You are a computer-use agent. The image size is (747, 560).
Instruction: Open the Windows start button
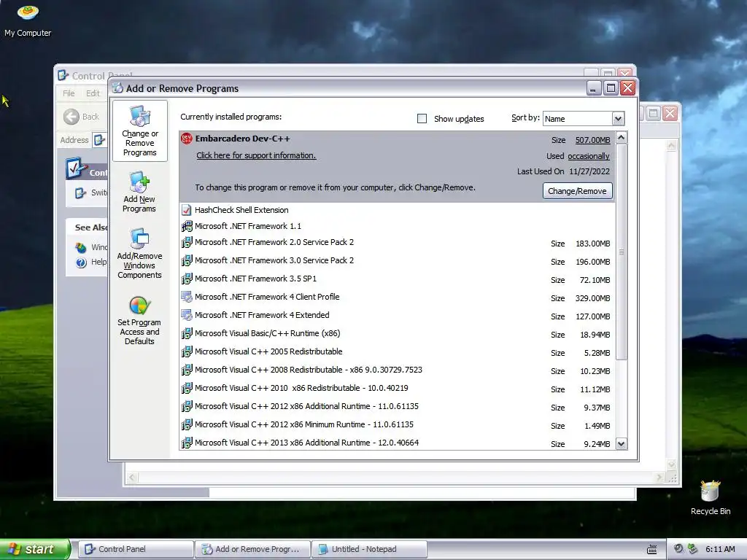[34, 549]
